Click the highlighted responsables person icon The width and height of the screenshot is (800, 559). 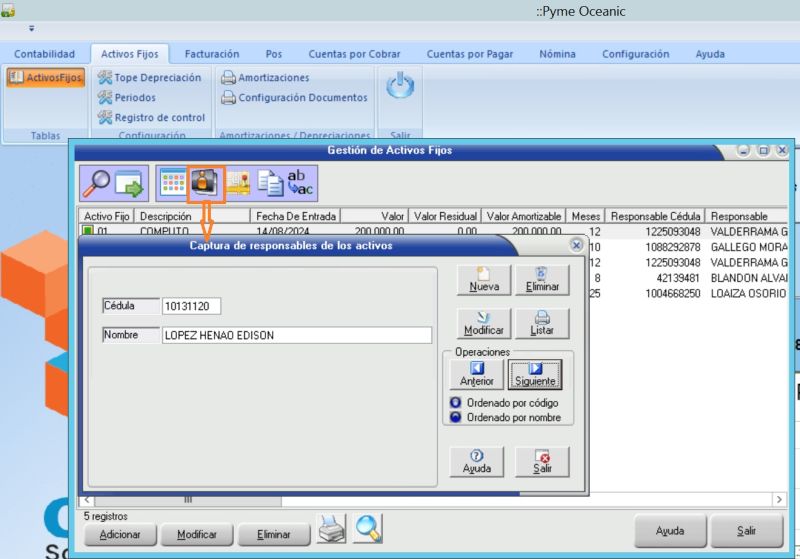pyautogui.click(x=205, y=183)
